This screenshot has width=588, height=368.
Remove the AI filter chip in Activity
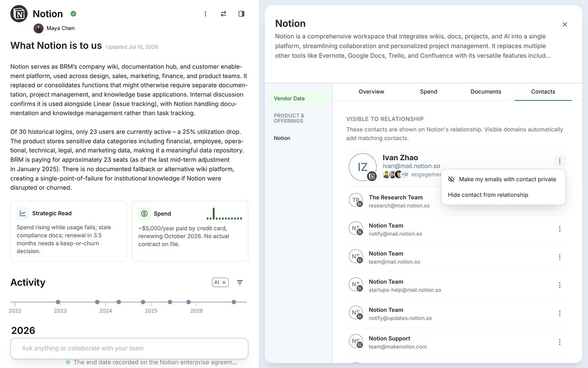(224, 283)
